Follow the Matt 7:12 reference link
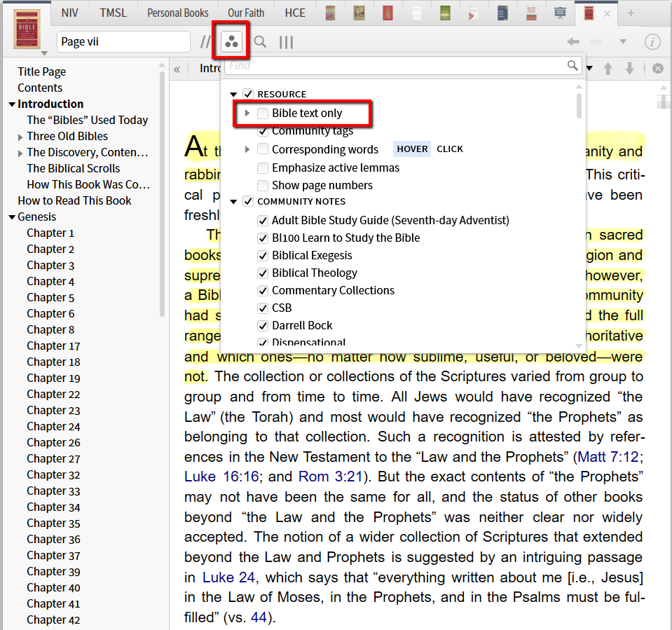This screenshot has height=630, width=672. (x=608, y=457)
